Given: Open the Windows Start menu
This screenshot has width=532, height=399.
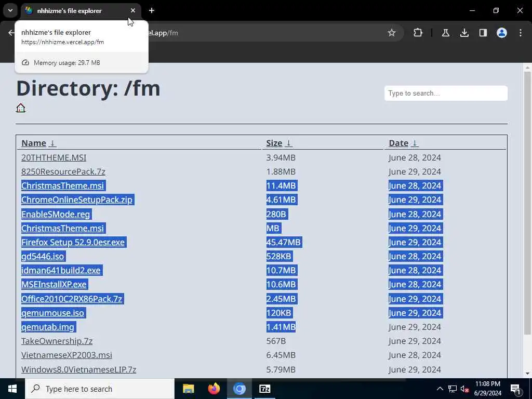Looking at the screenshot, I should pyautogui.click(x=12, y=389).
